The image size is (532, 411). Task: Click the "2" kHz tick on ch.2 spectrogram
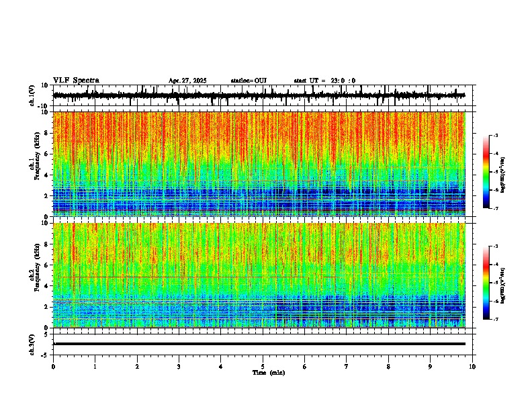pyautogui.click(x=47, y=307)
